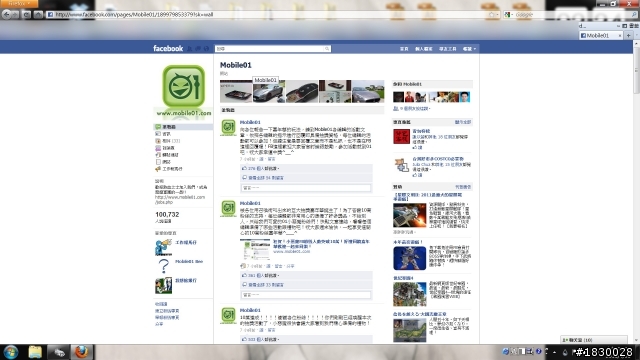Select the highlighted Wall sidebar tab
Image resolution: width=640 pixels, height=360 pixels.
tap(183, 127)
